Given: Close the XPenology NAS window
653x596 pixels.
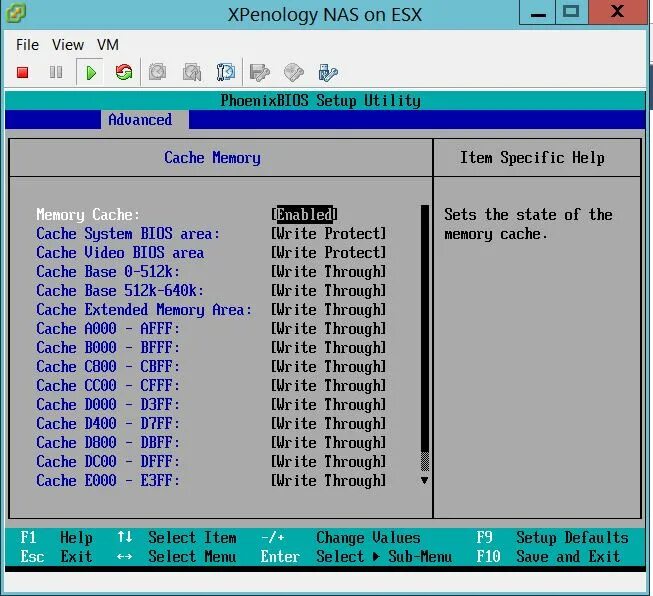Looking at the screenshot, I should (618, 13).
